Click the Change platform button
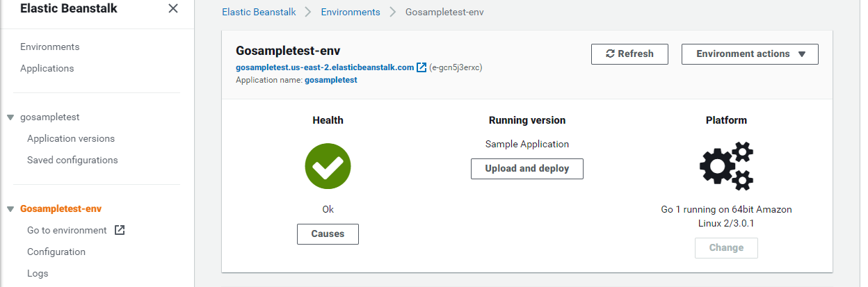Screen dimensions: 868x287 726,248
